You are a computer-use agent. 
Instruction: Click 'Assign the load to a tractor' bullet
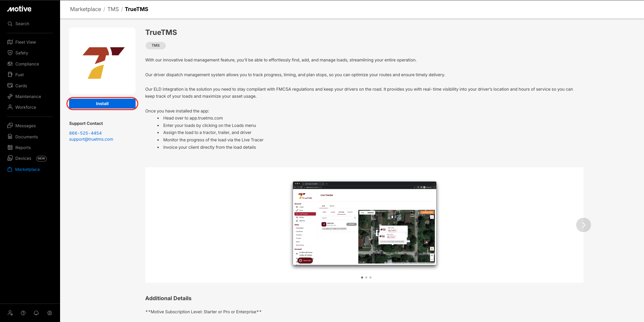click(207, 133)
